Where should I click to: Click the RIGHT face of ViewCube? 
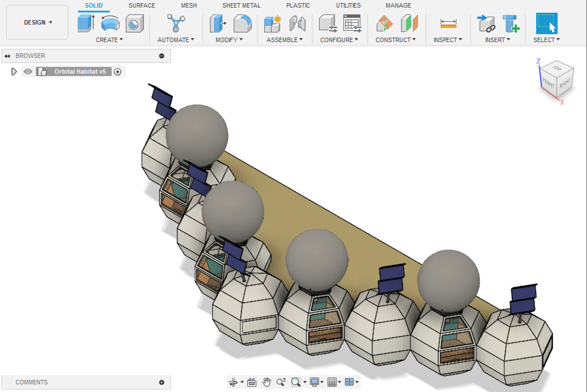tap(565, 83)
